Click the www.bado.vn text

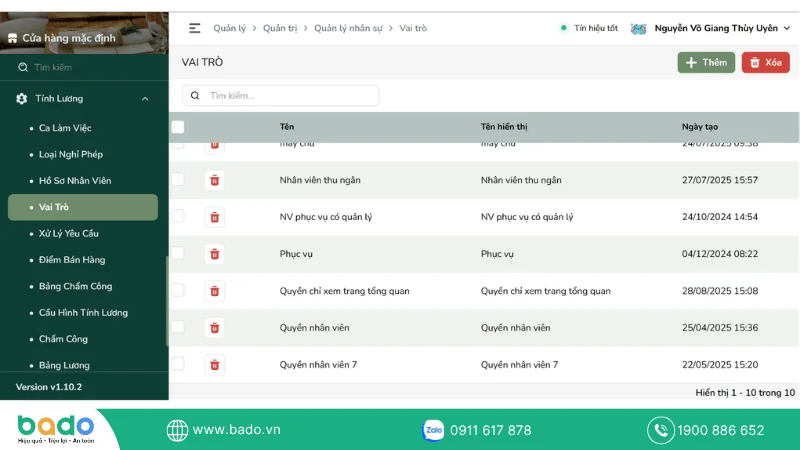tap(236, 430)
